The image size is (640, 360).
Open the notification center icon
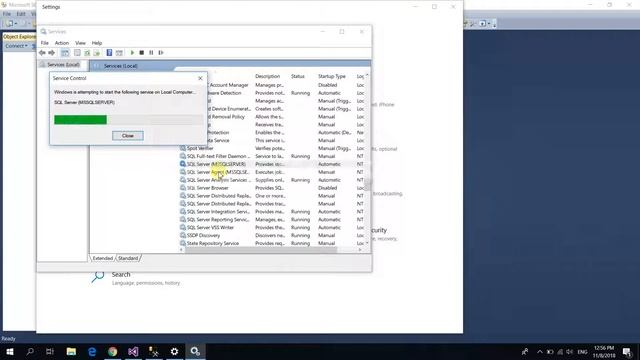(x=627, y=352)
